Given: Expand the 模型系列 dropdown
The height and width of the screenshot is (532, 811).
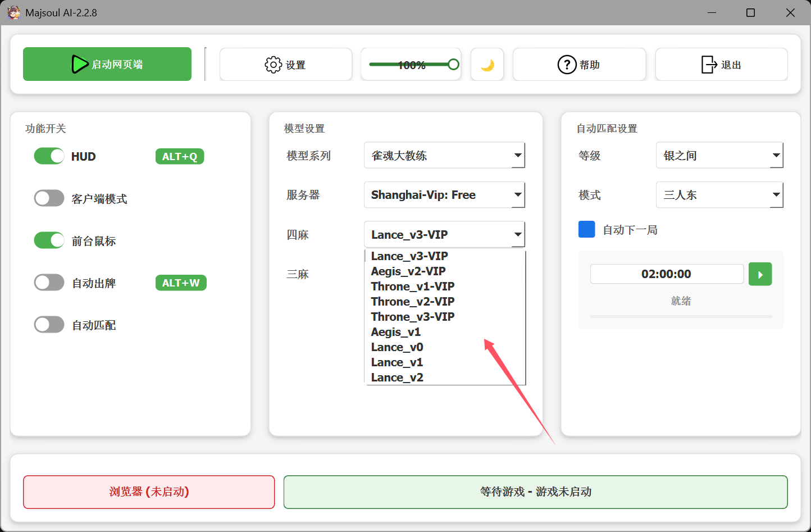Looking at the screenshot, I should click(x=517, y=156).
